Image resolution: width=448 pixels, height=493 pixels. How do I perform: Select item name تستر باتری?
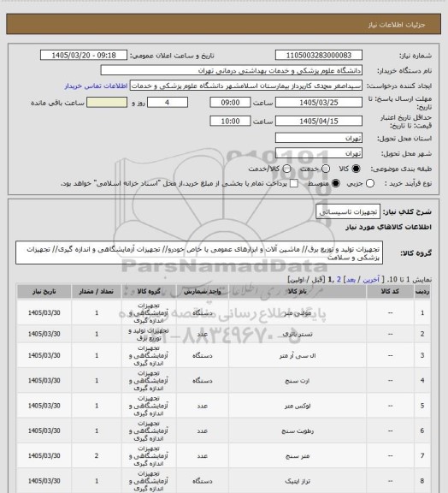(298, 334)
